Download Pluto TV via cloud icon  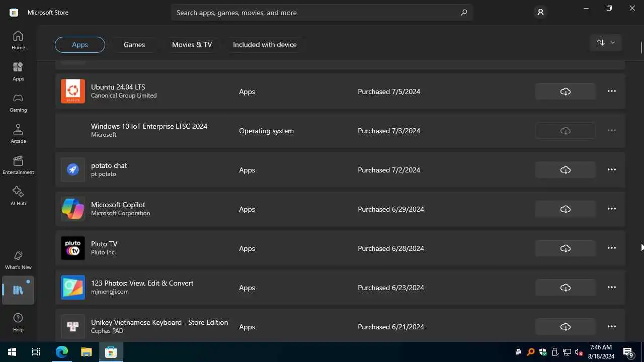[566, 248]
